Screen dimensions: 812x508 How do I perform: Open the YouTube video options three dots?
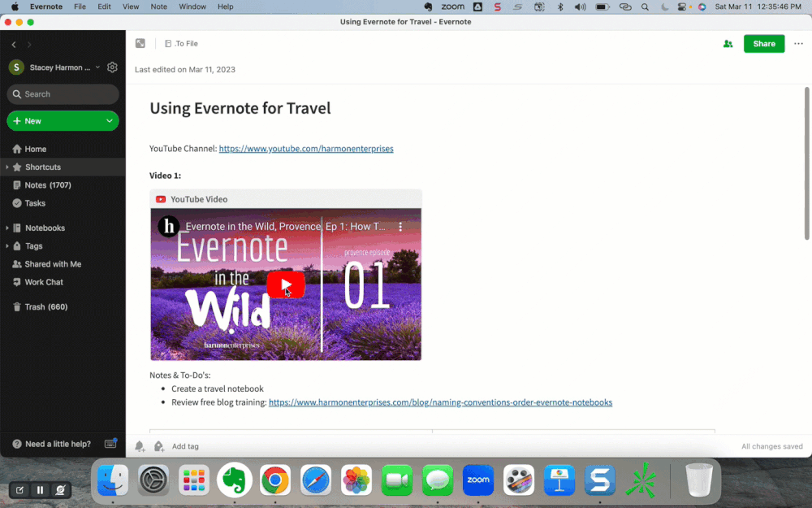coord(400,227)
